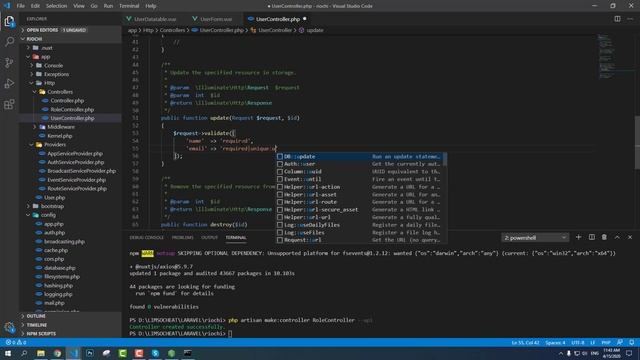
Task: Select Helper::url-route suggestion
Action: (361, 202)
